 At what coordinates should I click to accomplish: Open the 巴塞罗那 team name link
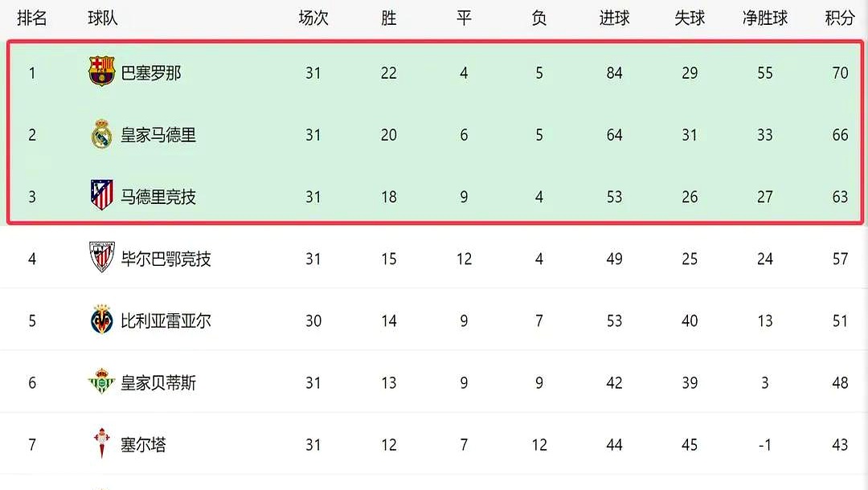point(151,73)
